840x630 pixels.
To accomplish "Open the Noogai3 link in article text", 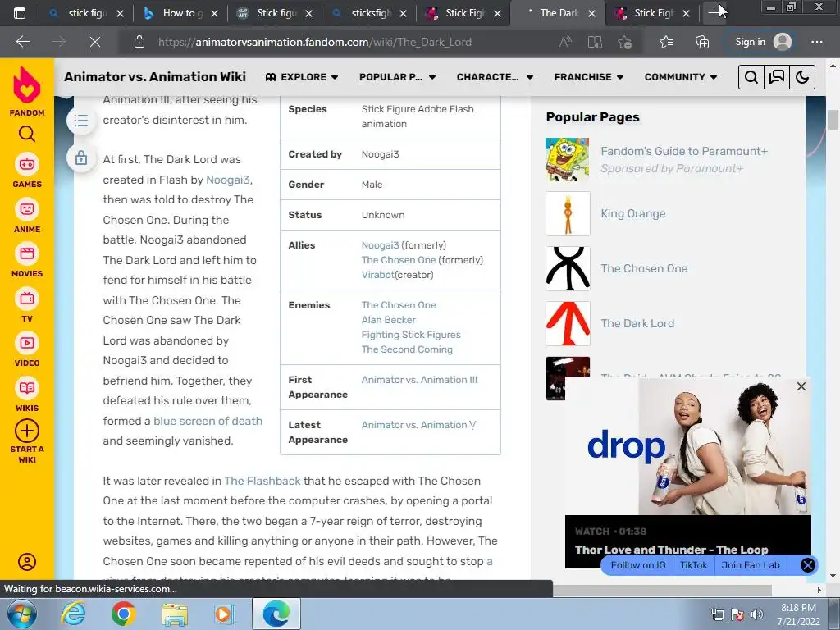I will click(x=228, y=180).
